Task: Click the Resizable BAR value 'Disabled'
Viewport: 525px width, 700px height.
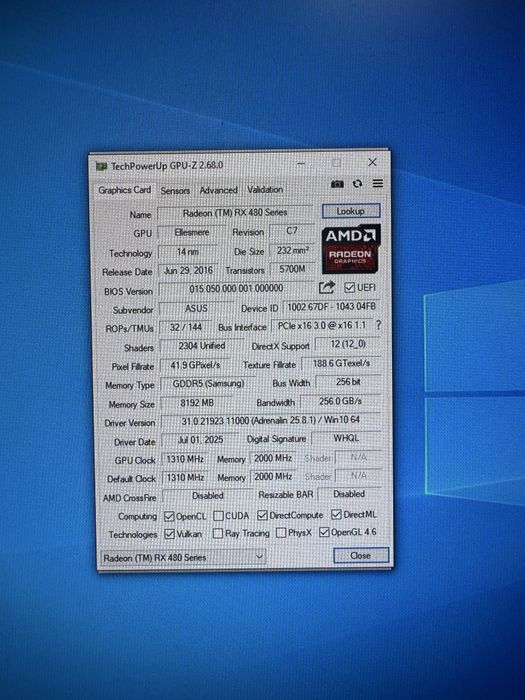Action: click(349, 494)
